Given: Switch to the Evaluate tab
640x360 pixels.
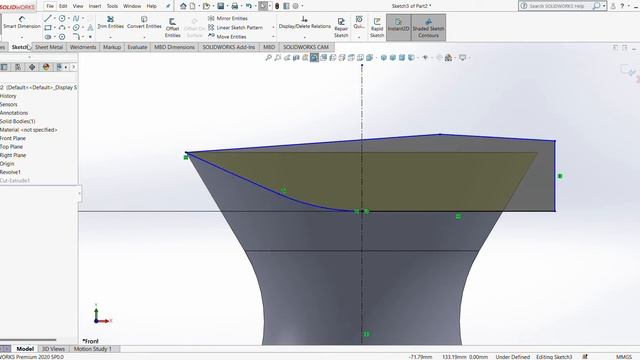Looking at the screenshot, I should 137,47.
